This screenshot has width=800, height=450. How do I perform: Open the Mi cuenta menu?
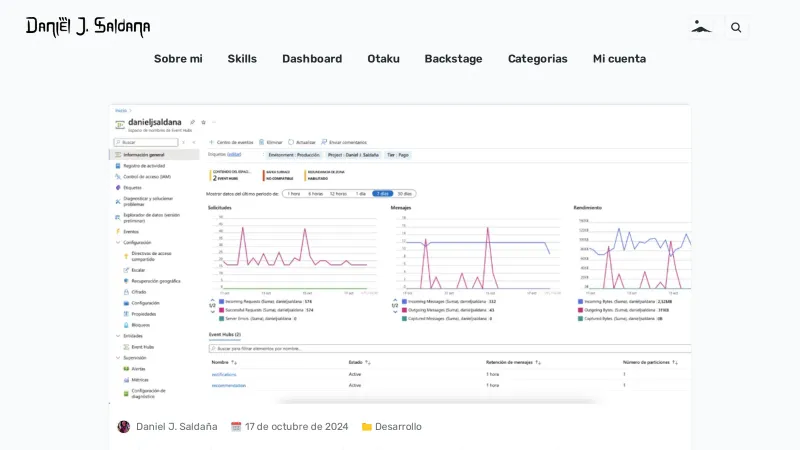pos(619,59)
